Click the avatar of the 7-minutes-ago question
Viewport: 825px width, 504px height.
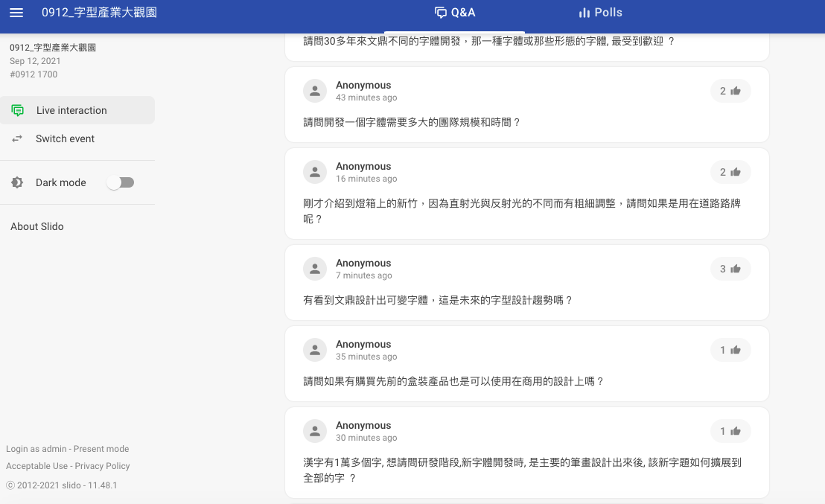[315, 269]
